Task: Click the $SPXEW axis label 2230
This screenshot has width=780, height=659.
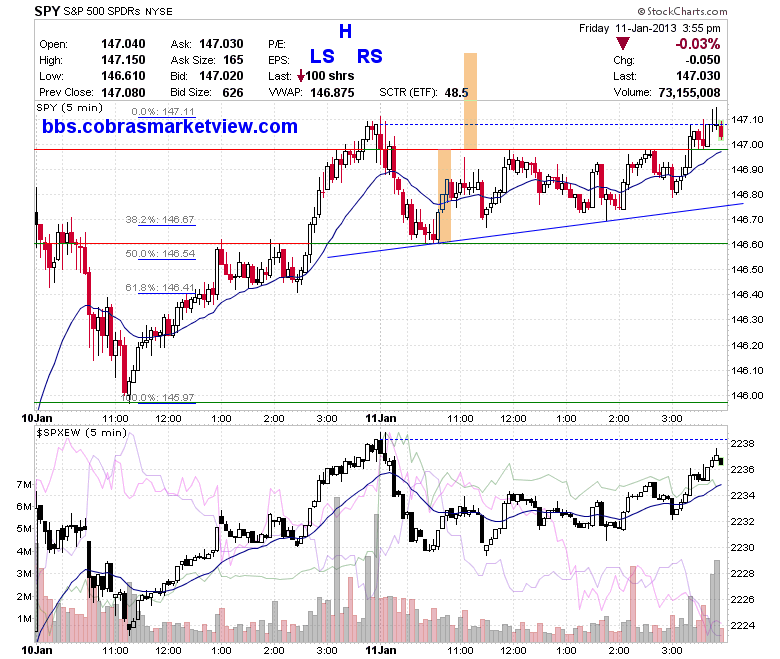Action: point(743,547)
